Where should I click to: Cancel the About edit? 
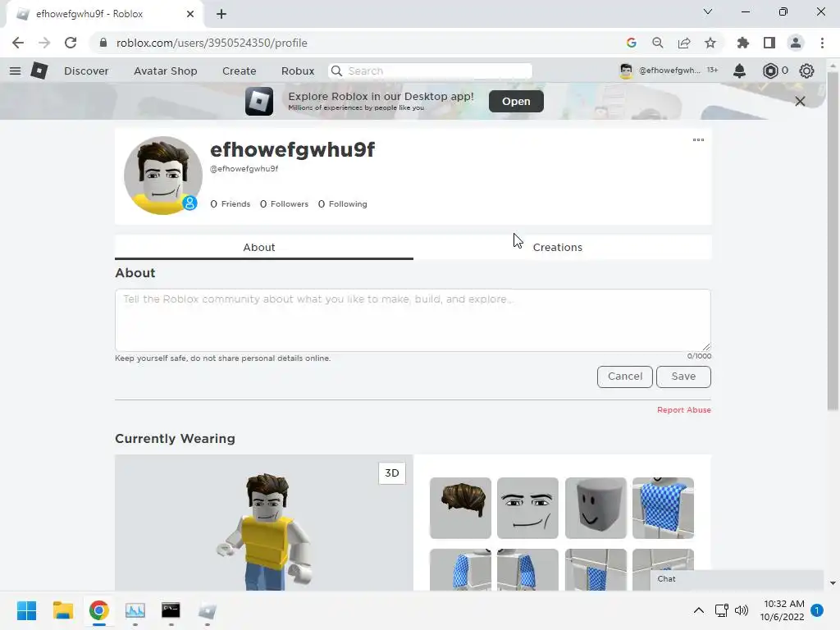click(624, 377)
